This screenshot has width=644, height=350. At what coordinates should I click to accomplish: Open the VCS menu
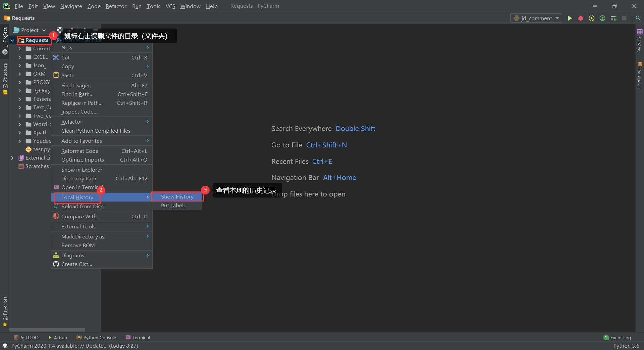170,6
